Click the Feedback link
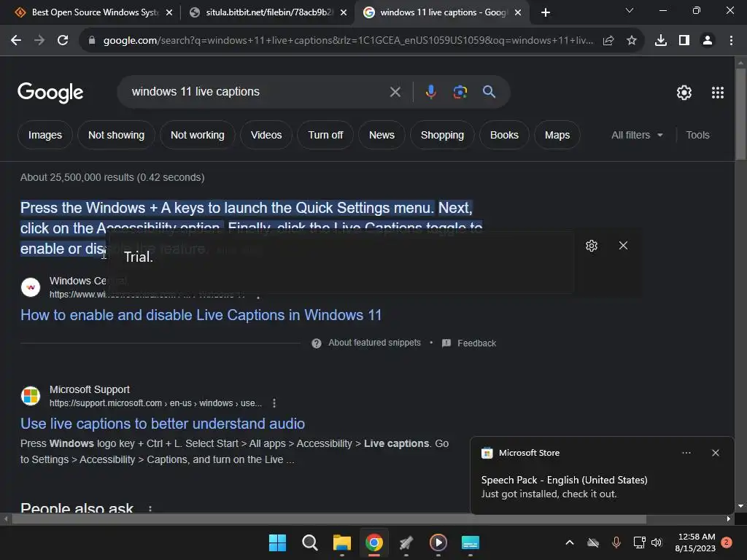The height and width of the screenshot is (560, 747). pyautogui.click(x=476, y=343)
